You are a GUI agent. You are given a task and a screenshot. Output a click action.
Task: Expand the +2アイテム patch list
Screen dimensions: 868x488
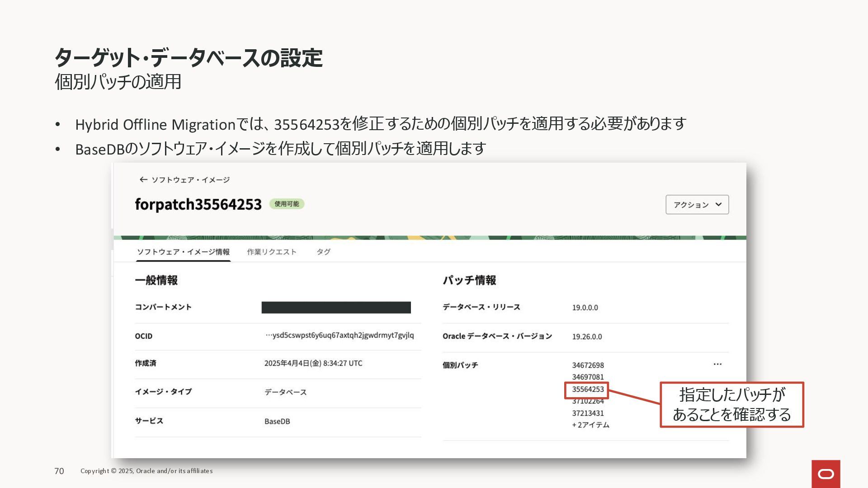point(591,425)
